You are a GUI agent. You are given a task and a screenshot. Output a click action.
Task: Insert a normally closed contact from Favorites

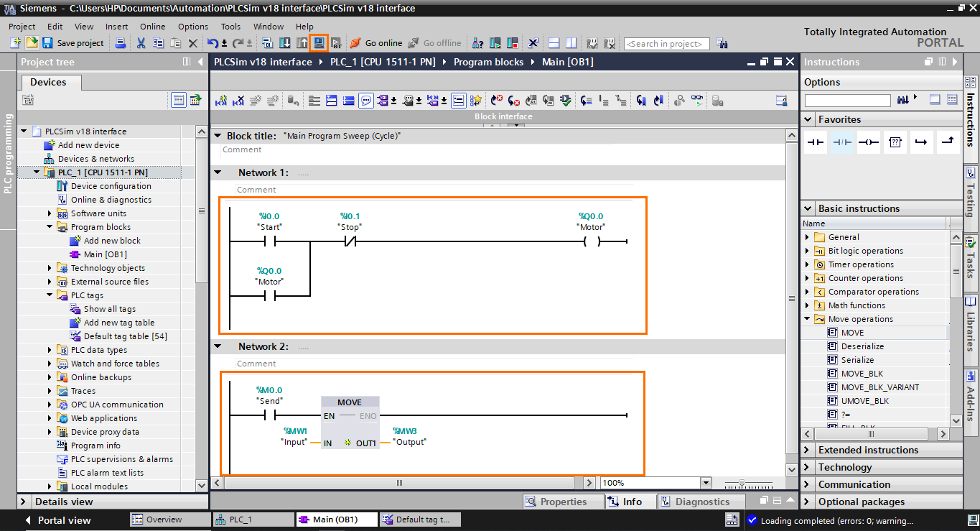tap(842, 142)
